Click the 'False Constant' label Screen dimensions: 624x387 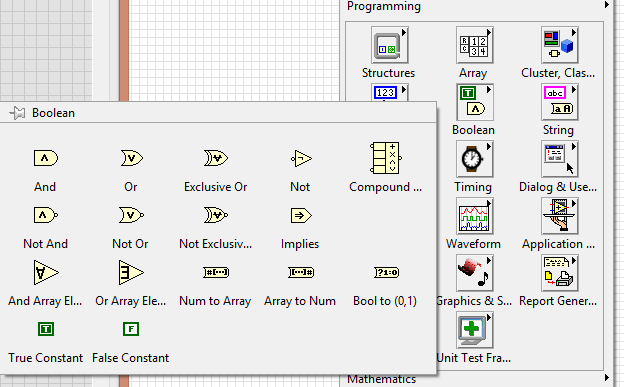pyautogui.click(x=131, y=358)
